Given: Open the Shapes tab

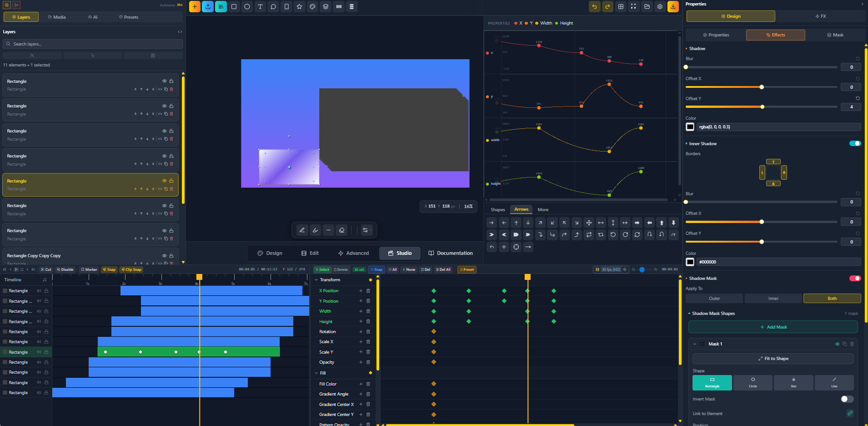Looking at the screenshot, I should pyautogui.click(x=497, y=210).
